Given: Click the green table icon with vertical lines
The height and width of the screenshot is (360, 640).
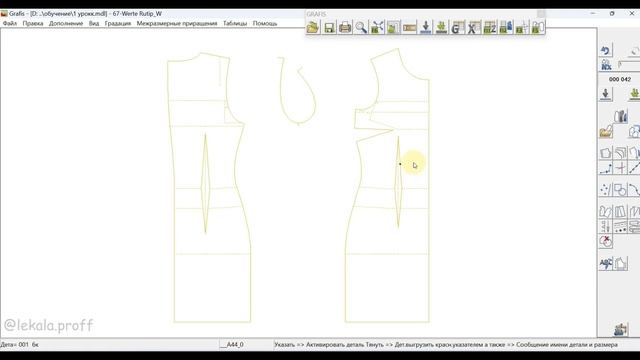Looking at the screenshot, I should (x=522, y=27).
